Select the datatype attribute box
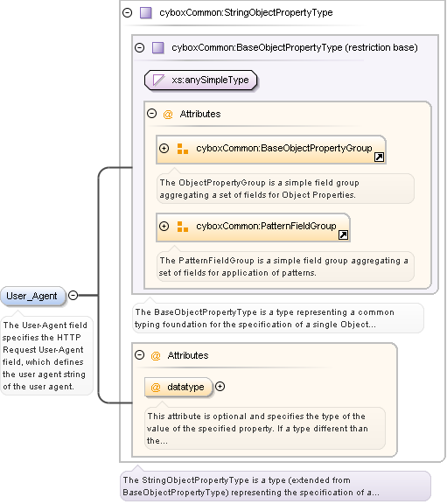 (x=178, y=387)
